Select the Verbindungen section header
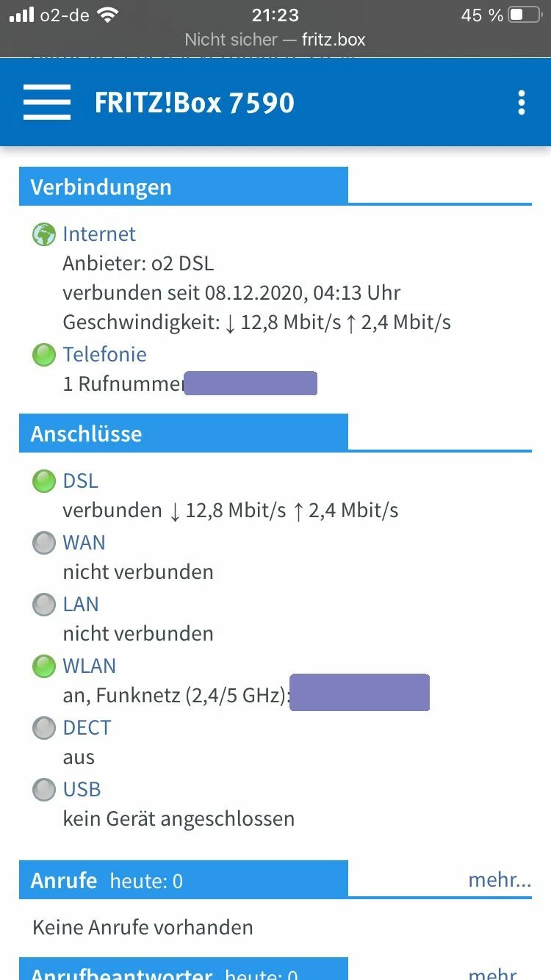The width and height of the screenshot is (551, 980). [101, 187]
